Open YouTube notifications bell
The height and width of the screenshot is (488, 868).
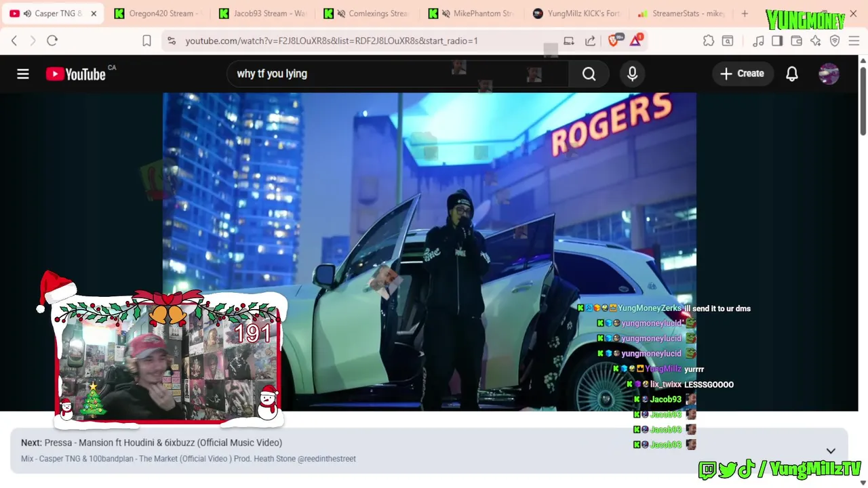pos(792,73)
